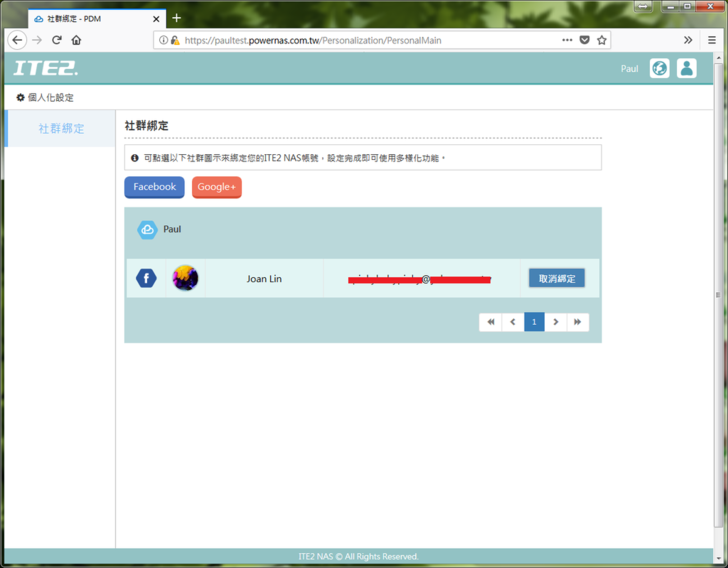Go to first page of bindings
The image size is (728, 568).
click(490, 322)
